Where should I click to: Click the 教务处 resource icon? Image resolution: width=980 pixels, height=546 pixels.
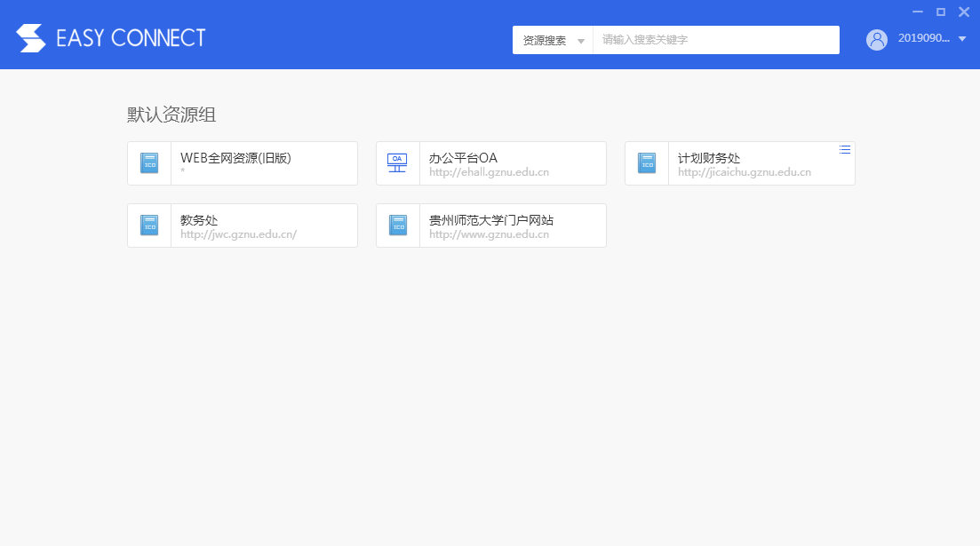[x=149, y=225]
